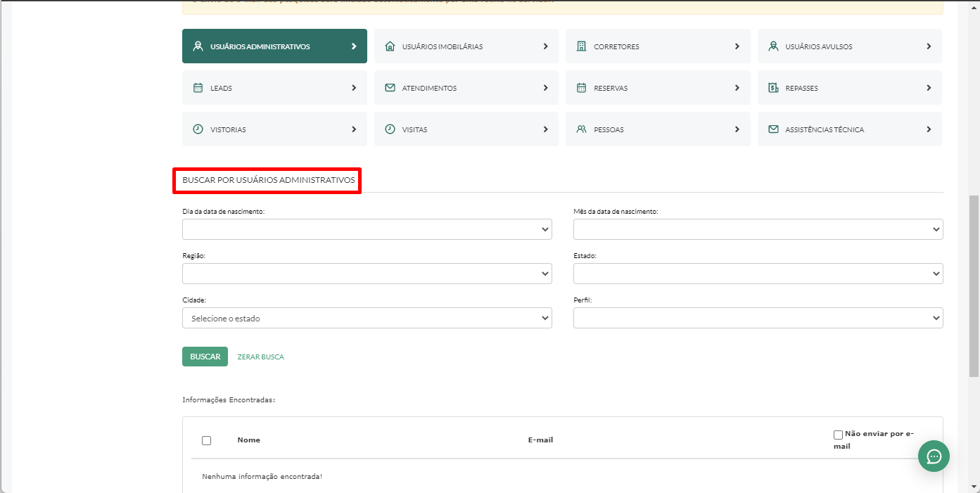
Task: Click the green Buscar button
Action: pos(205,357)
